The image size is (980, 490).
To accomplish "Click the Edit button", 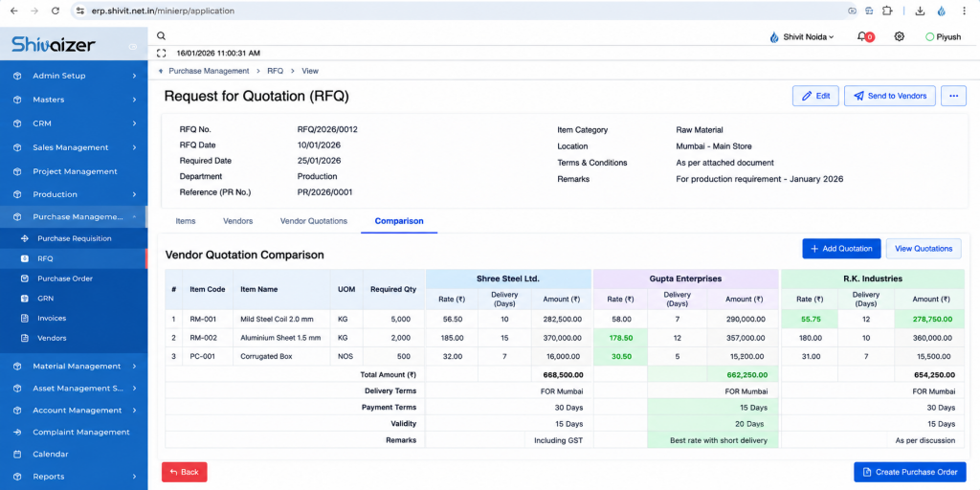I will pyautogui.click(x=815, y=97).
